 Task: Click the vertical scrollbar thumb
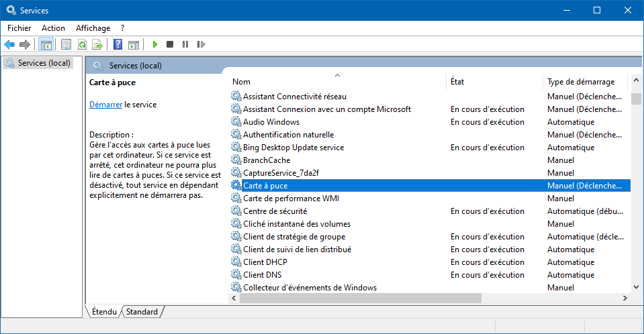point(636,99)
